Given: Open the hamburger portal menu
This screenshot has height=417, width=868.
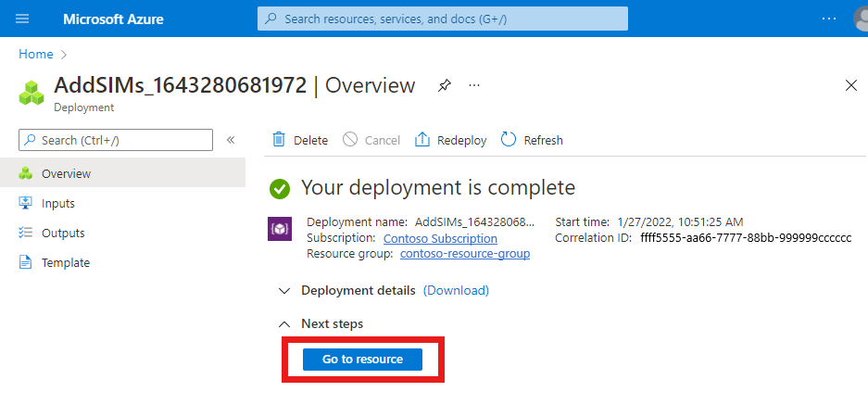Looking at the screenshot, I should coord(23,19).
